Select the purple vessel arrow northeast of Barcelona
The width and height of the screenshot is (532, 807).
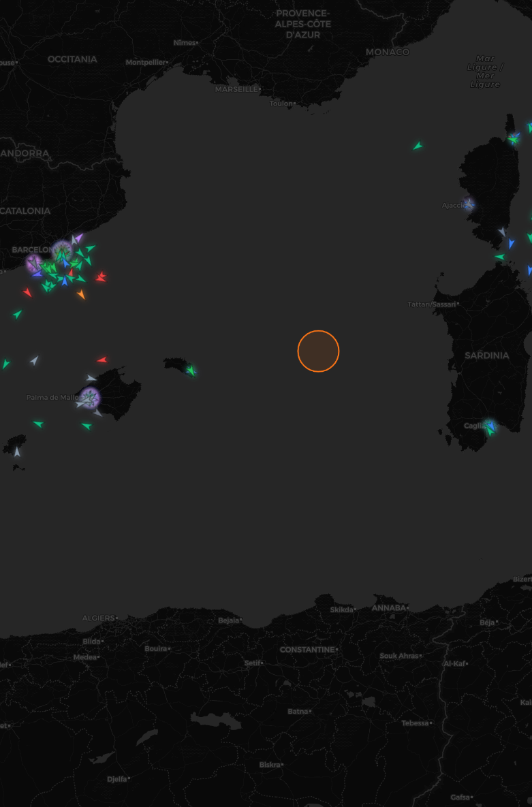tap(78, 238)
